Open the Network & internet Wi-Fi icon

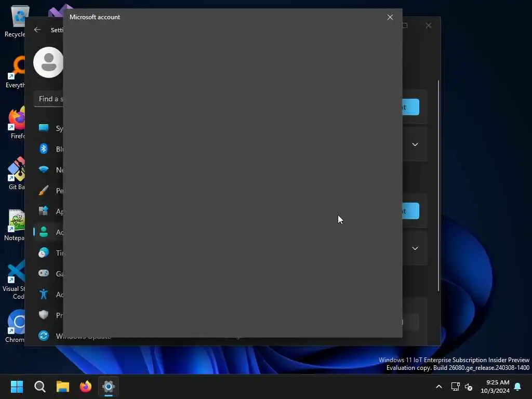pyautogui.click(x=44, y=169)
